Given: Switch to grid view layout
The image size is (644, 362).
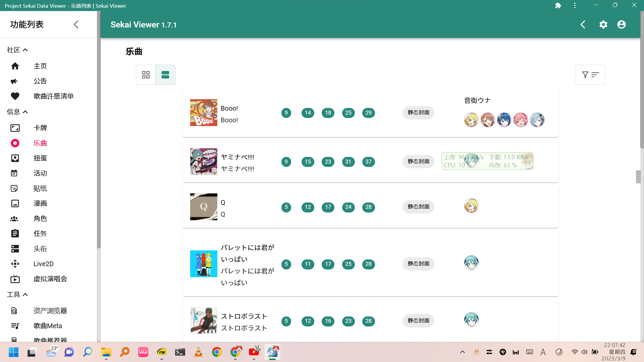Looking at the screenshot, I should click(x=146, y=75).
